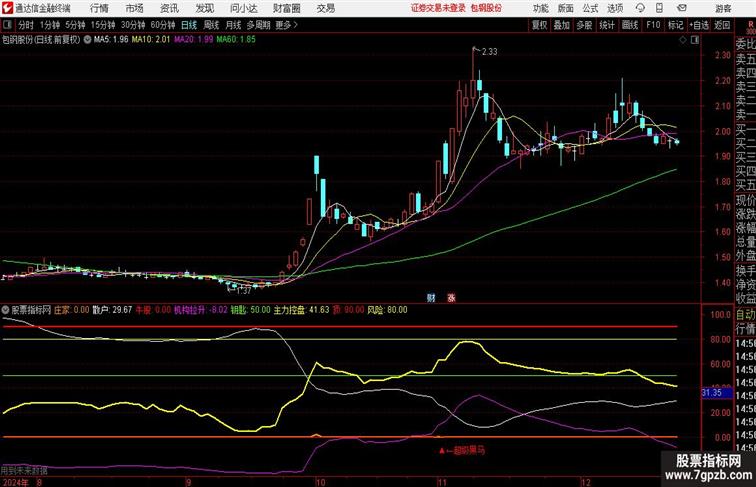756x487 pixels.
Task: Select the 多周期 multi-period tab
Action: click(x=258, y=25)
